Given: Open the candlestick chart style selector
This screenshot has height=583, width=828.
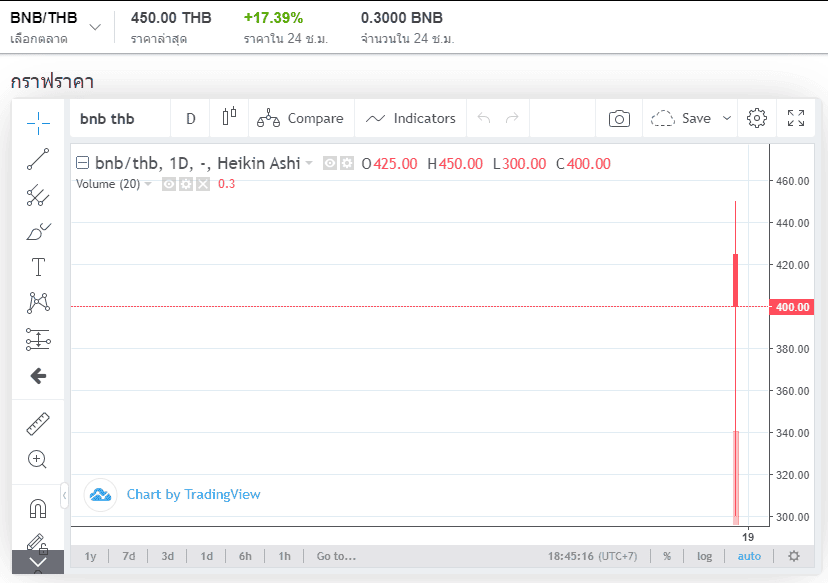Looking at the screenshot, I should (229, 118).
